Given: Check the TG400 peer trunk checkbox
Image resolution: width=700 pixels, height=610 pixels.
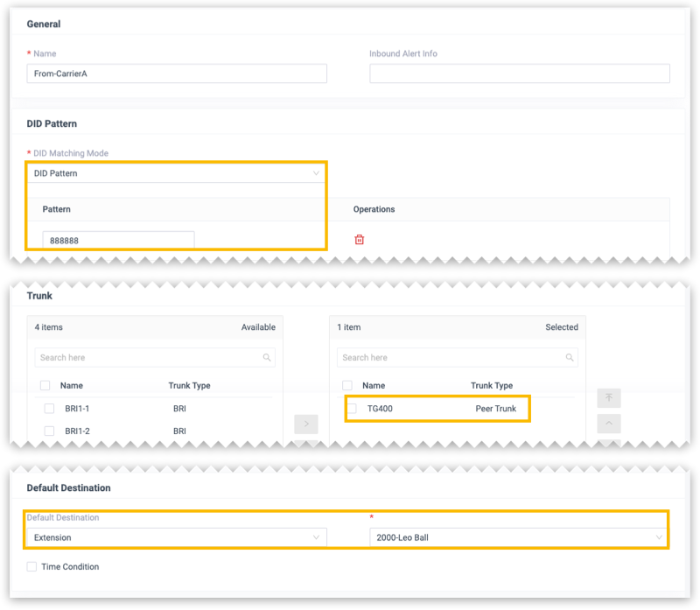Looking at the screenshot, I should point(352,409).
